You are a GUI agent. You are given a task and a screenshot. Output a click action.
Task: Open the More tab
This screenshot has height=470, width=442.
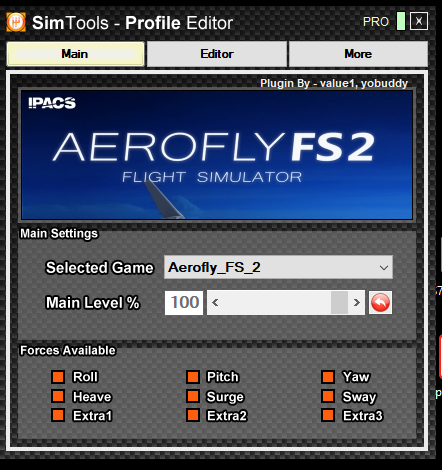[x=358, y=54]
